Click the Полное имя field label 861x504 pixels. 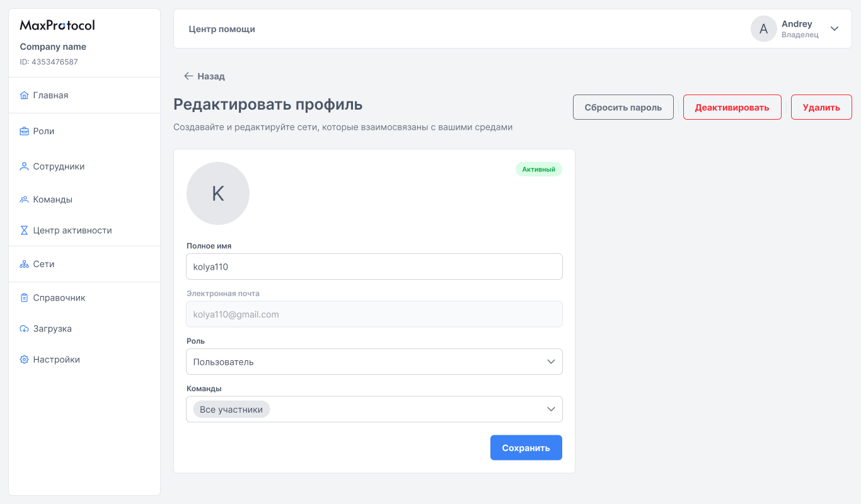pos(209,246)
